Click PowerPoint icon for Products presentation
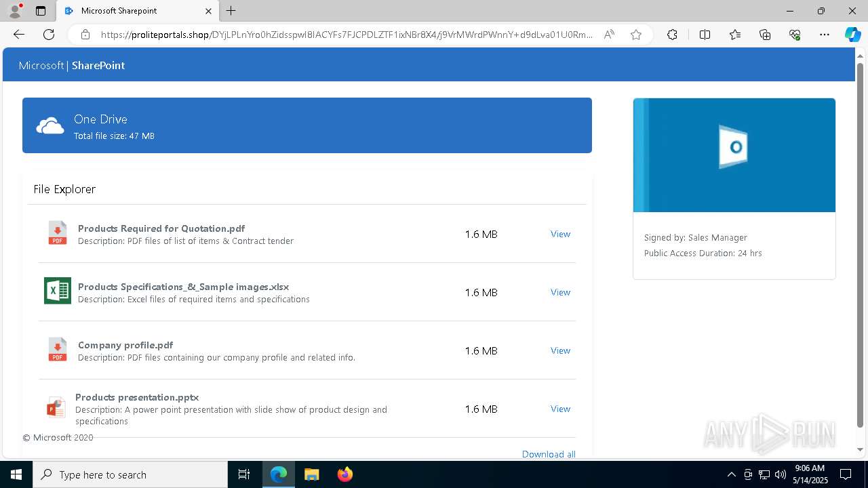Image resolution: width=868 pixels, height=488 pixels. click(56, 407)
